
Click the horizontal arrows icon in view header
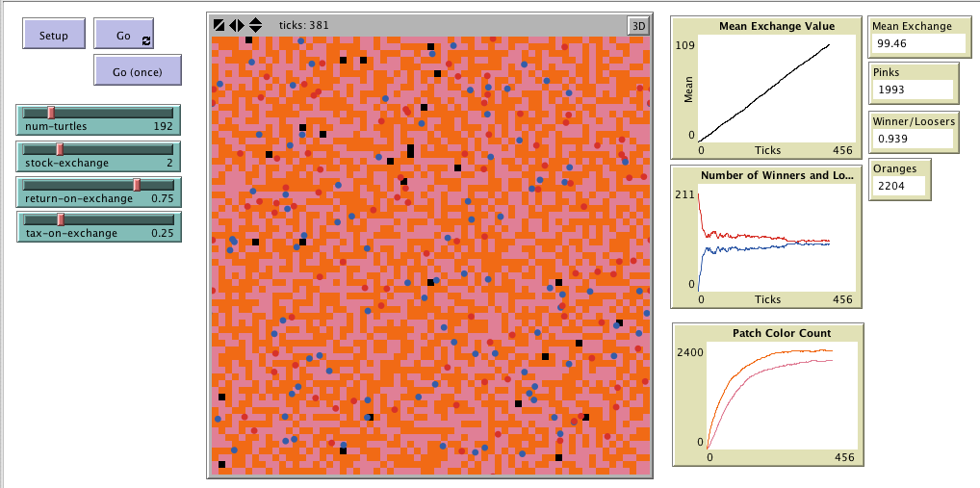pos(237,25)
